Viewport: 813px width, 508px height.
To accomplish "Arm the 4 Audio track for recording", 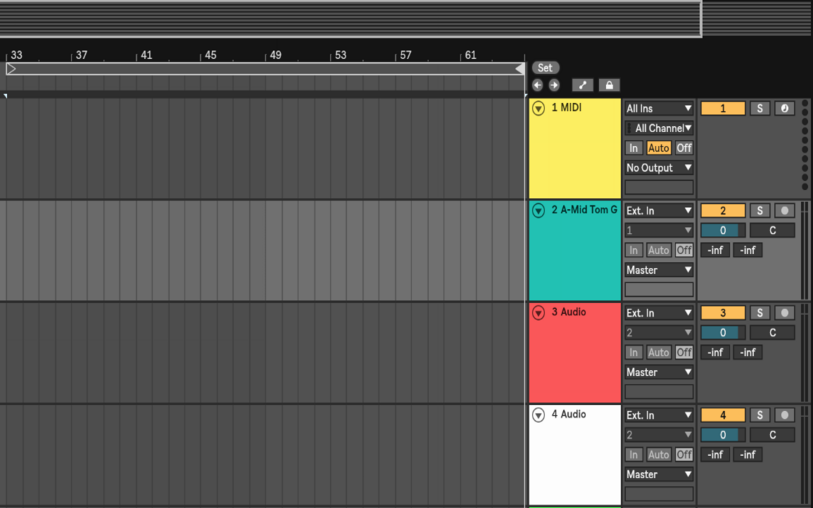I will 785,415.
